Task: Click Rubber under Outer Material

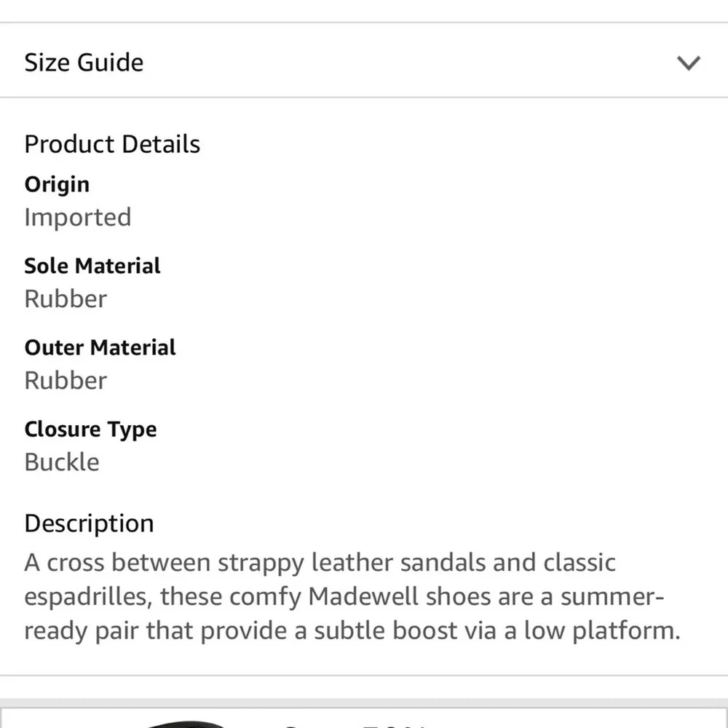Action: coord(66,380)
